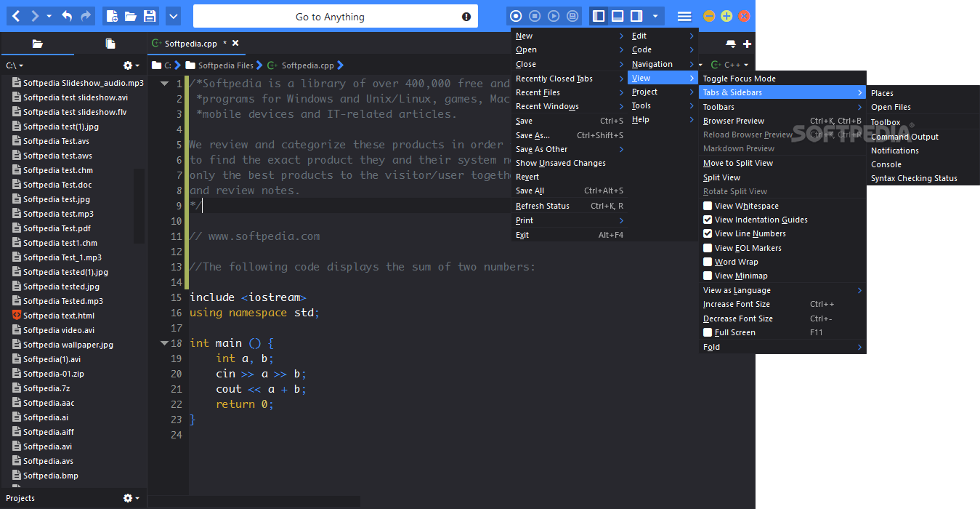
Task: Open the C++ language selector dropdown
Action: 730,65
